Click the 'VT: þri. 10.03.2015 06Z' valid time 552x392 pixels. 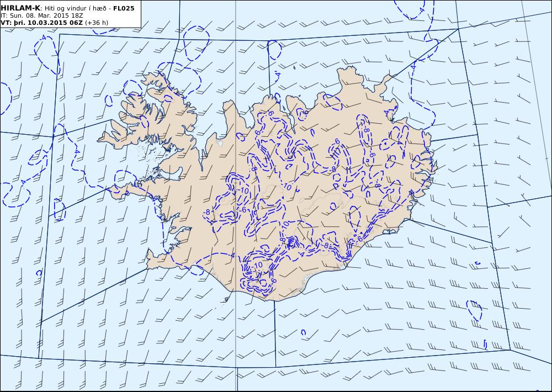point(42,23)
